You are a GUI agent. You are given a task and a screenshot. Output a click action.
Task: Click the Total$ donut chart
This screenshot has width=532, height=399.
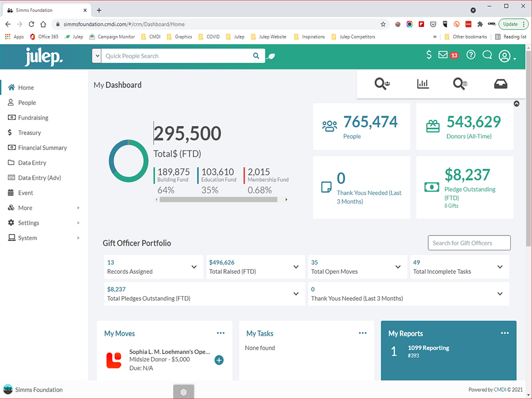click(x=128, y=161)
